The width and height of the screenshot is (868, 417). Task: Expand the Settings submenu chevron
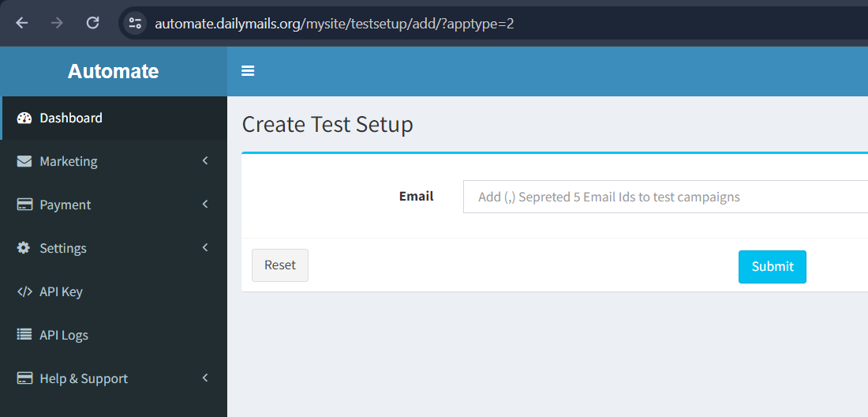click(x=205, y=248)
